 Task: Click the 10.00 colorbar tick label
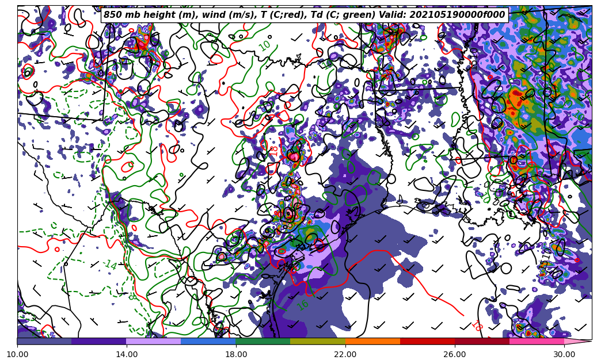tap(17, 355)
